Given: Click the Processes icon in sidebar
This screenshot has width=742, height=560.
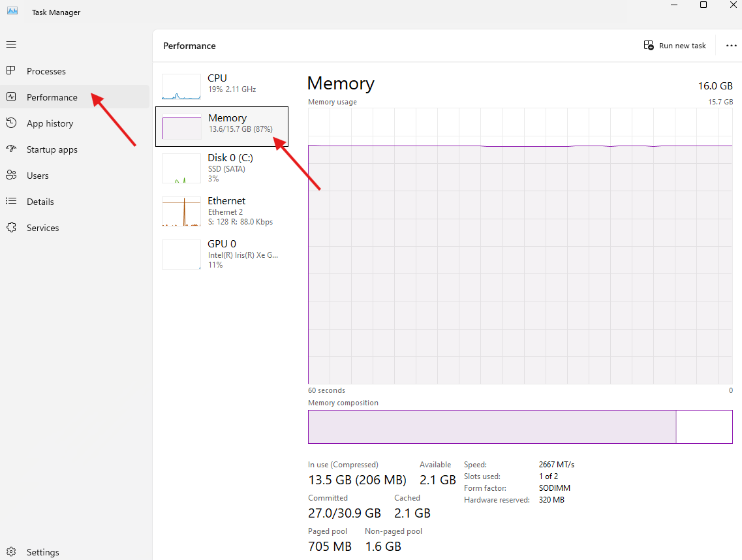Looking at the screenshot, I should [x=11, y=70].
